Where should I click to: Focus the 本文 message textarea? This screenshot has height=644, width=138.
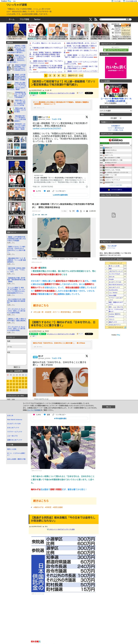coord(17,359)
